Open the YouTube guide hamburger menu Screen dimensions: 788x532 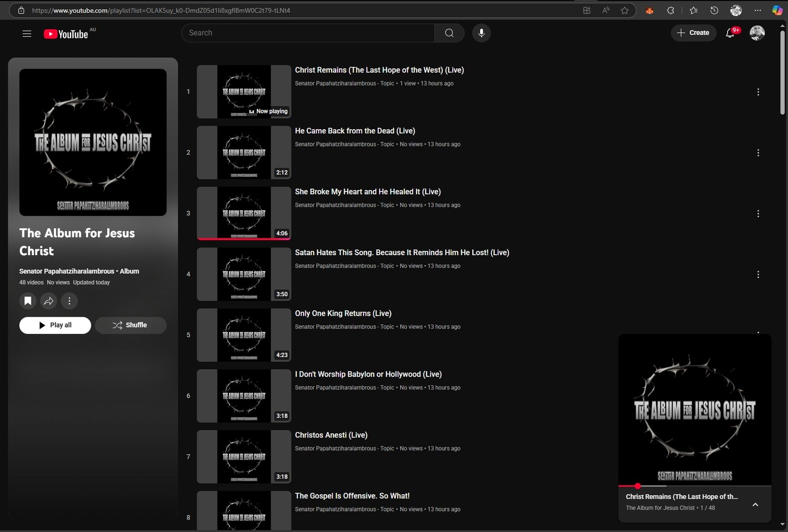tap(27, 34)
